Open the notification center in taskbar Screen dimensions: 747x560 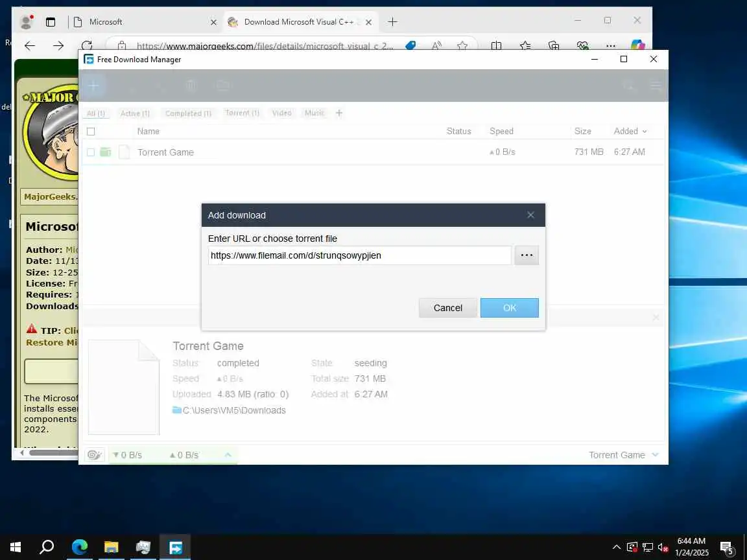(x=726, y=548)
